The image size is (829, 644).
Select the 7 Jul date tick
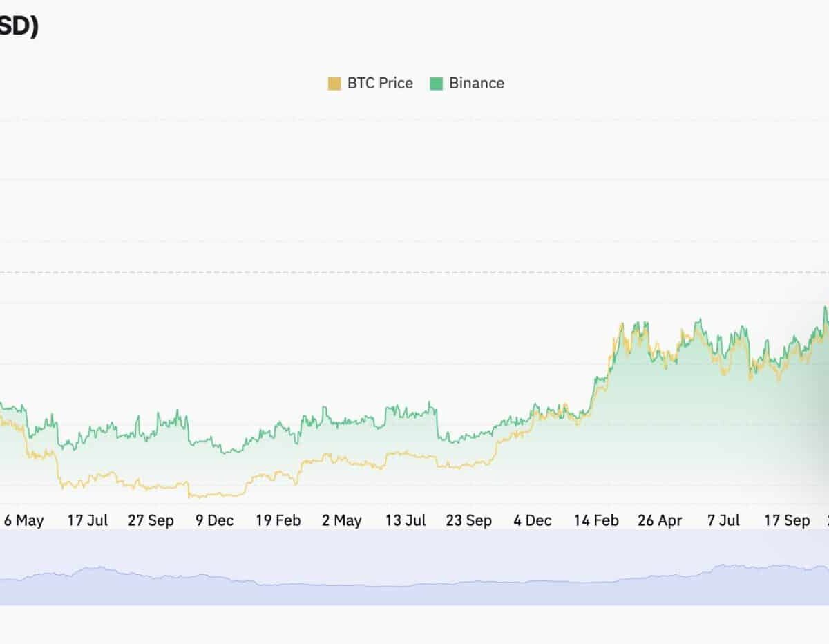[723, 520]
